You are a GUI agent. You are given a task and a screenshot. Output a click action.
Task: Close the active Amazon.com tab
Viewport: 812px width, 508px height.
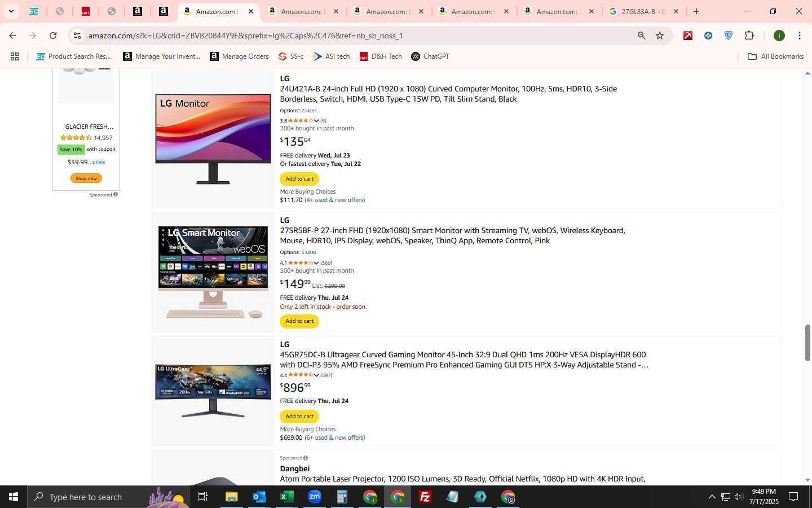coord(251,11)
